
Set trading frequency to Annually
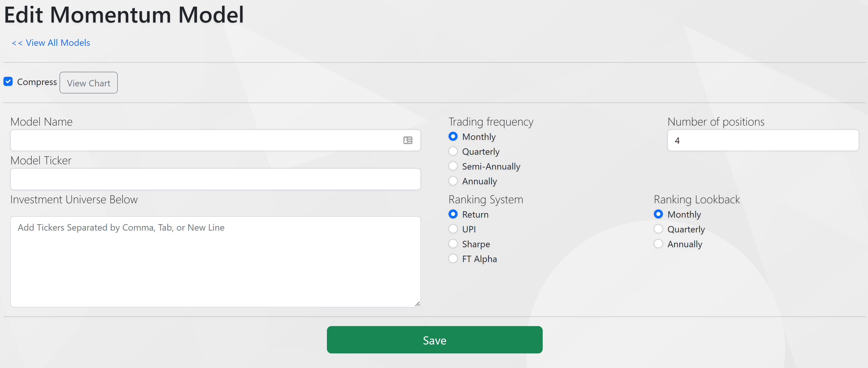[453, 181]
